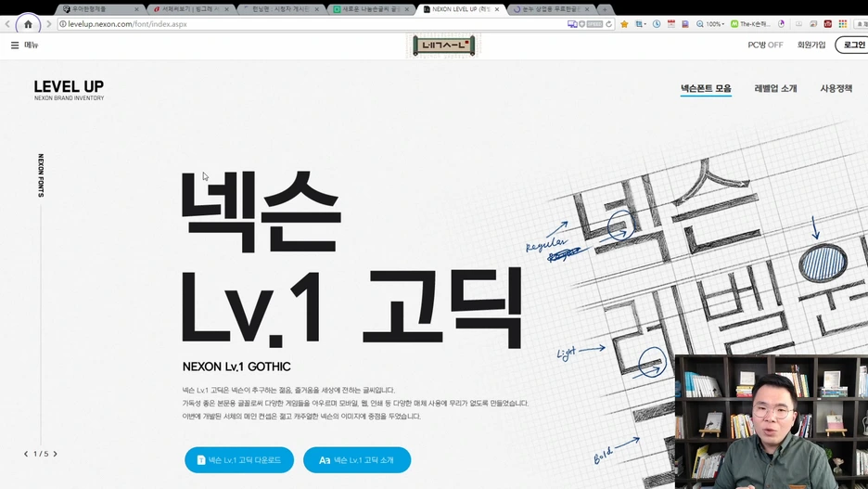868x489 pixels.
Task: Click the Nexon scroll logo
Action: click(x=444, y=45)
